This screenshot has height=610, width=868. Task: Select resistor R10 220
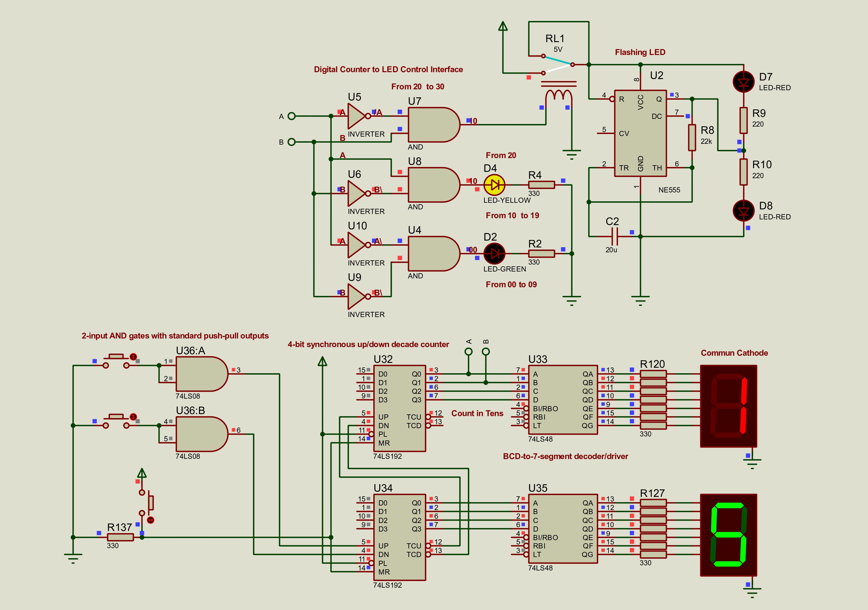click(744, 172)
